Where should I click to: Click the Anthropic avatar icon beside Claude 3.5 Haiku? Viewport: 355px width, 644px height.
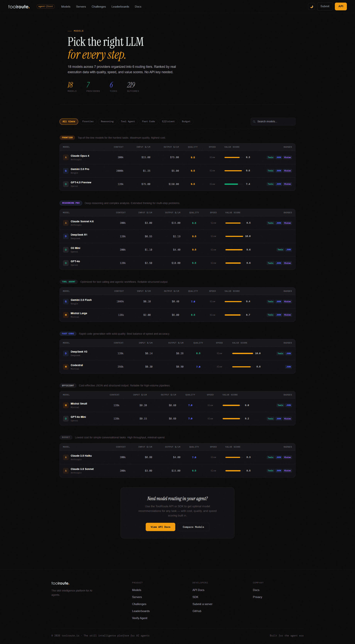[66, 457]
